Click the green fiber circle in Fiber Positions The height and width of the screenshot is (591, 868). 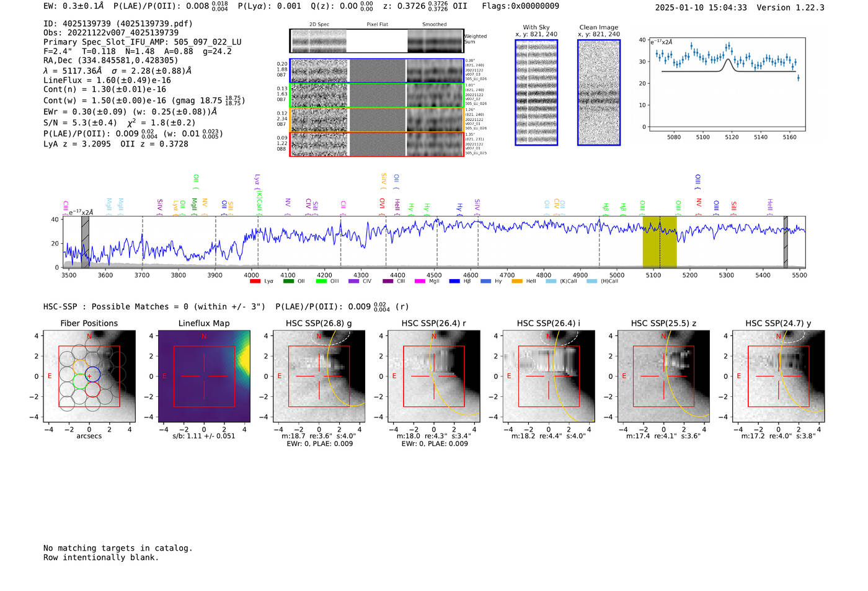point(81,381)
